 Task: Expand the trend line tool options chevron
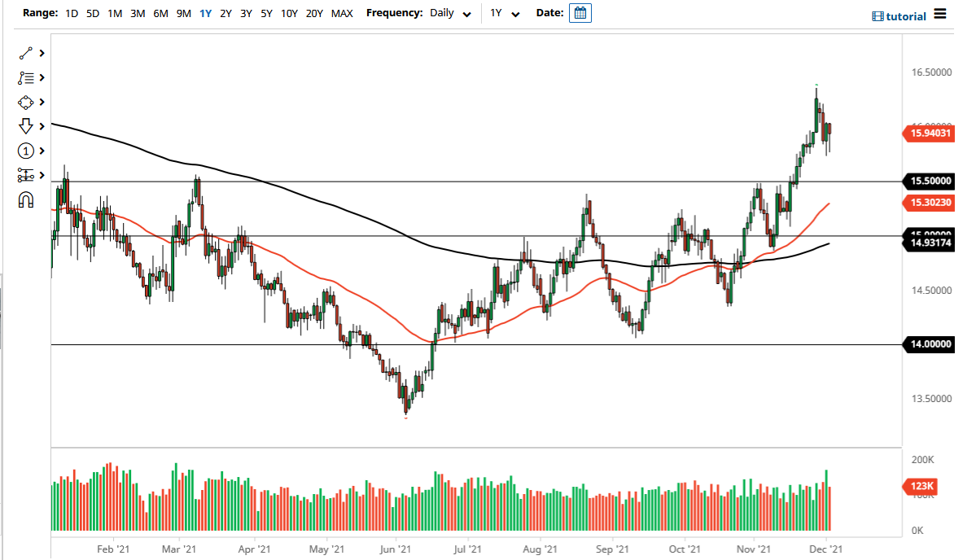point(41,53)
